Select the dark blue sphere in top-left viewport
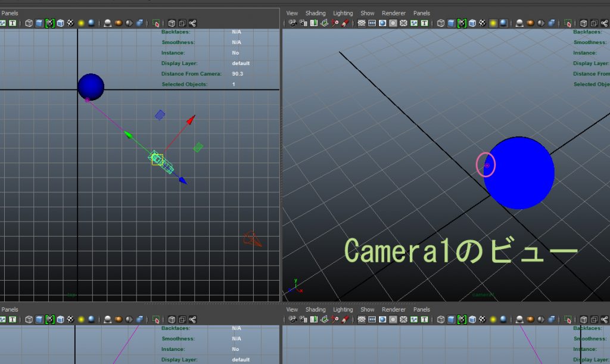The width and height of the screenshot is (610, 364). pos(91,87)
